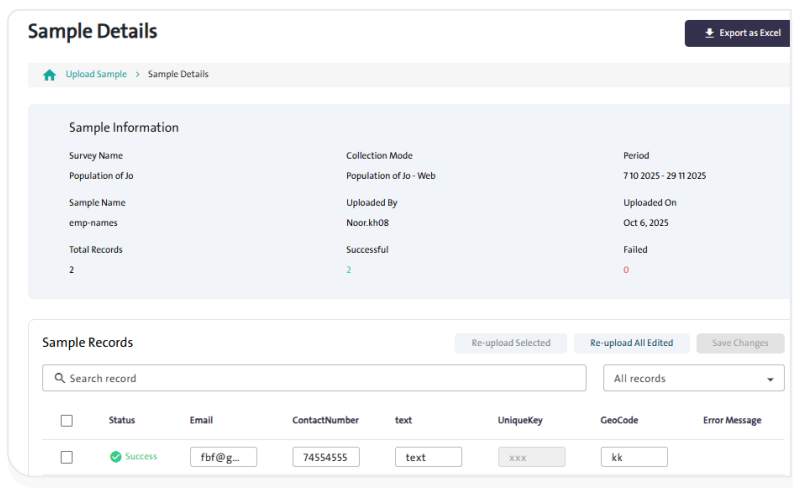Click the magnifier icon in search bar
797x488 pixels.
click(x=60, y=379)
